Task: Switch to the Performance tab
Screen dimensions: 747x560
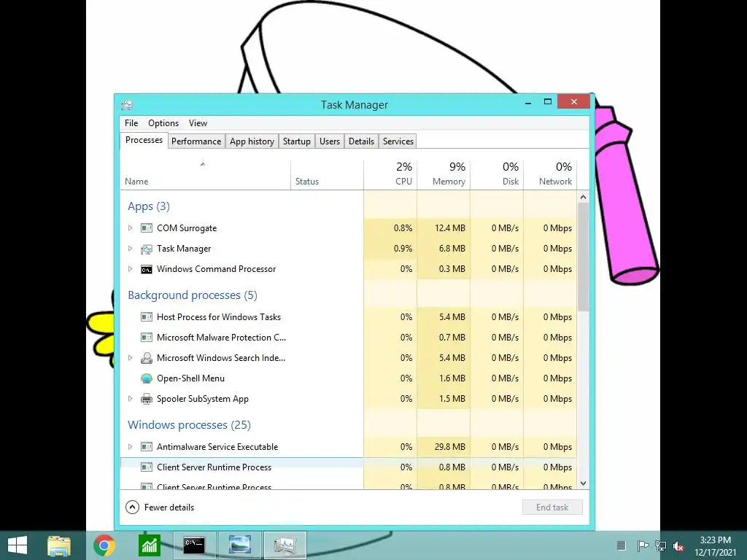Action: 196,141
